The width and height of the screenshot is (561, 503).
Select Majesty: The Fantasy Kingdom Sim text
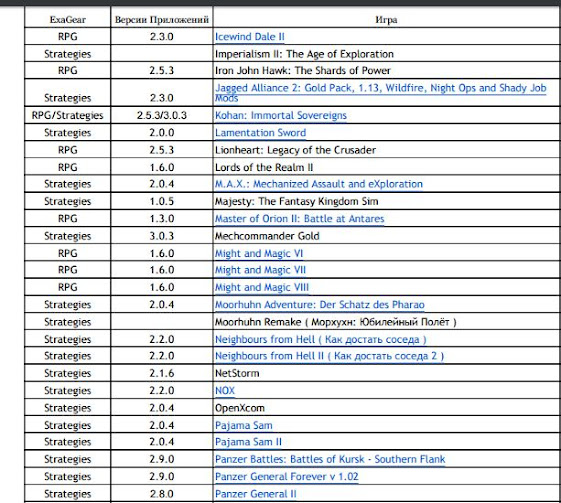[296, 201]
